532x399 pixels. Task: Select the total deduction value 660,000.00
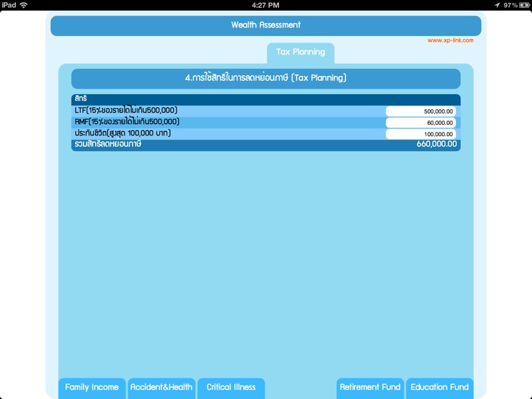[x=437, y=144]
